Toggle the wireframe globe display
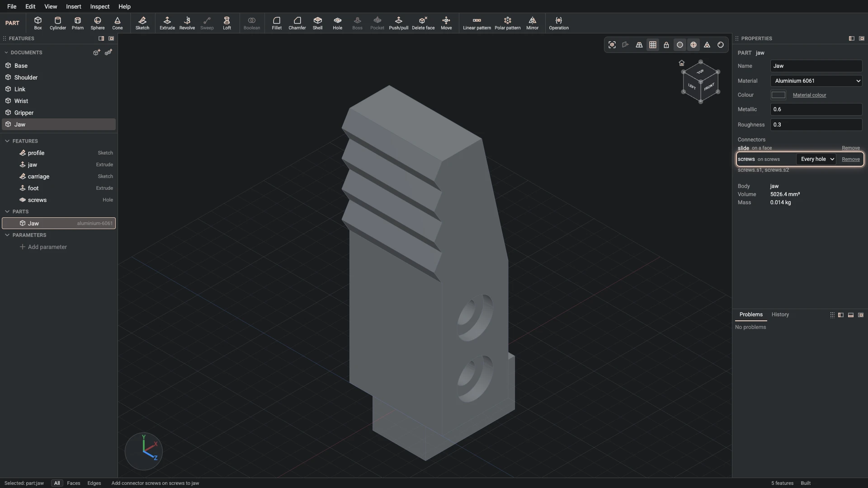 click(x=693, y=45)
